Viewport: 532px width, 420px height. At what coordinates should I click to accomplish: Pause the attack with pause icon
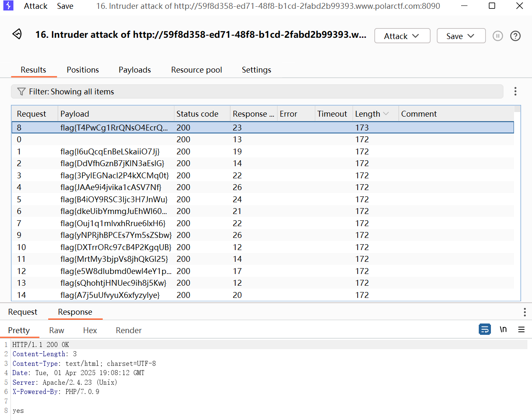[498, 36]
